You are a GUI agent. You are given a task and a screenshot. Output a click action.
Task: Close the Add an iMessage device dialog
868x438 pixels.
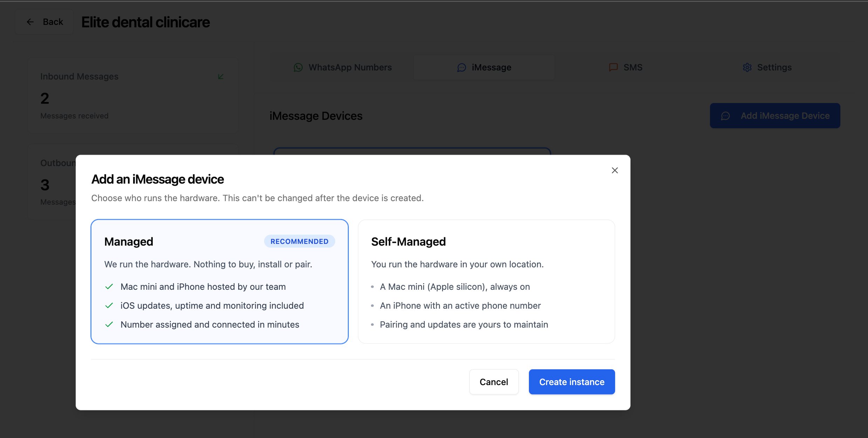click(x=614, y=170)
